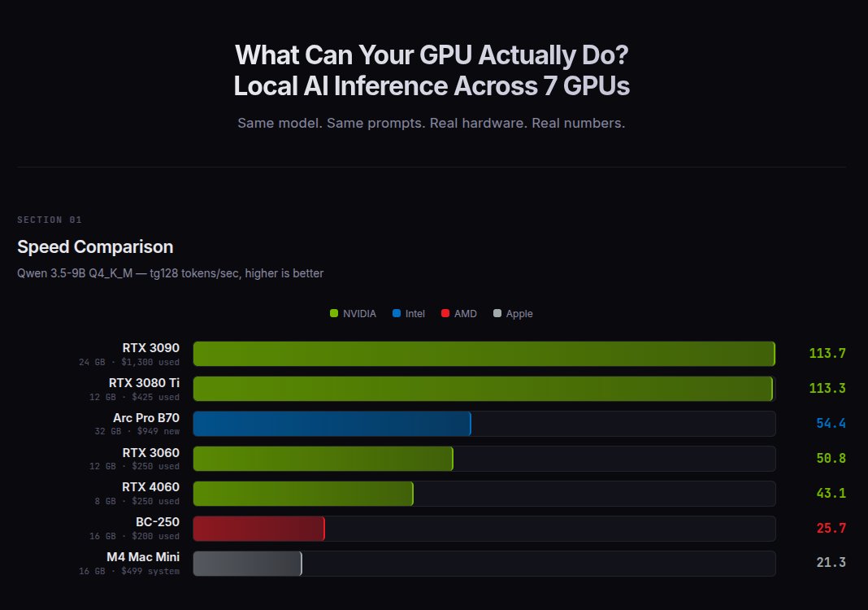Toggle the Intel legend entry
Image resolution: width=868 pixels, height=610 pixels.
(409, 314)
